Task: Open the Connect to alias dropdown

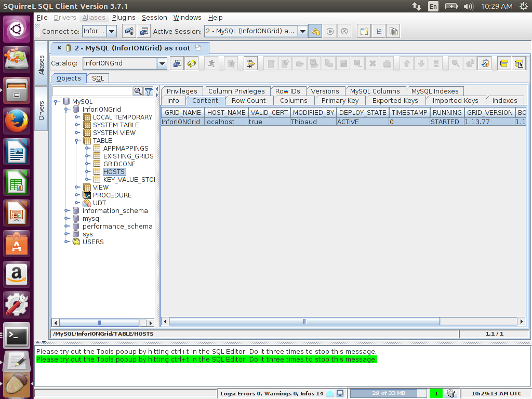Action: pyautogui.click(x=112, y=31)
